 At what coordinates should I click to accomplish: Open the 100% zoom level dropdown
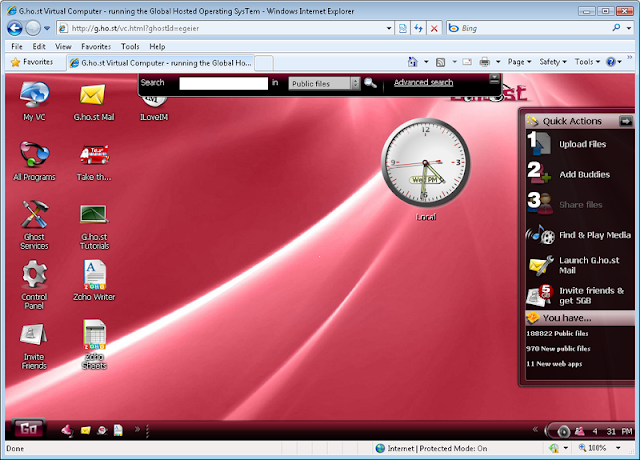click(618, 448)
